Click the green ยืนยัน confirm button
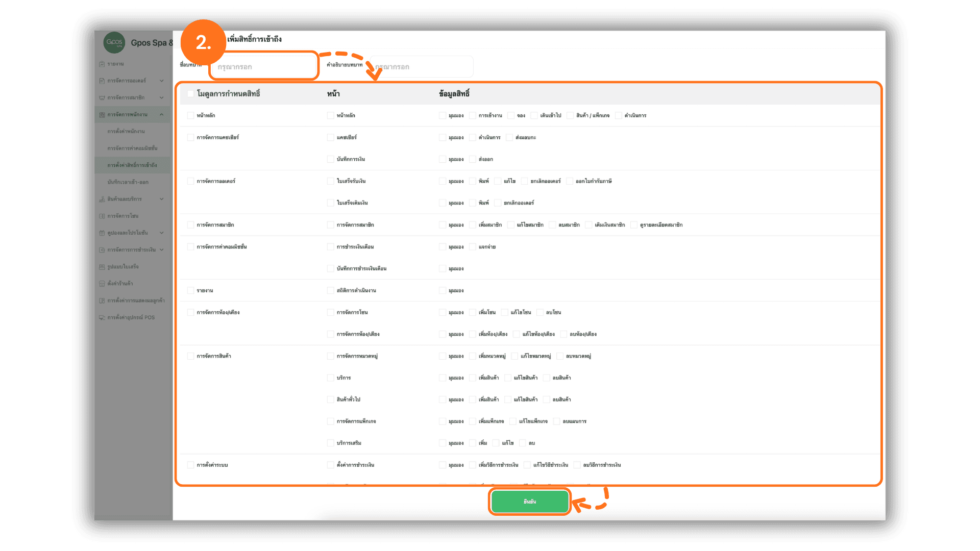 pyautogui.click(x=530, y=502)
